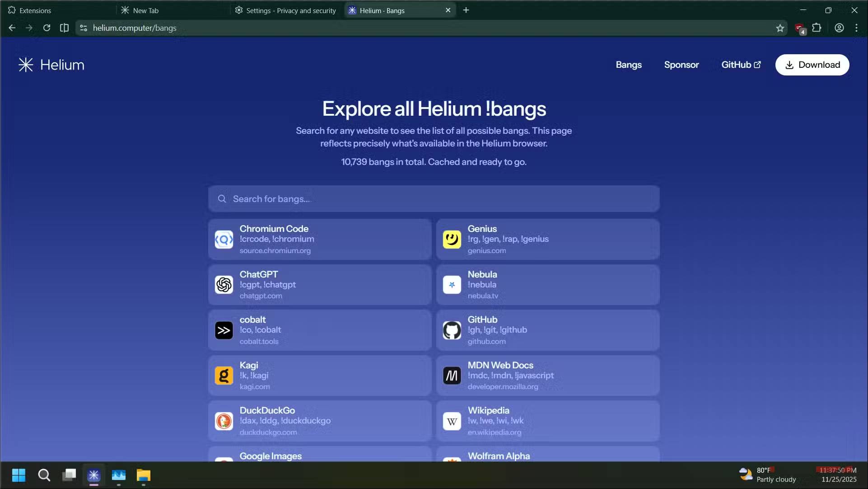Viewport: 868px width, 489px height.
Task: Focus the Search for bangs field
Action: pyautogui.click(x=434, y=199)
